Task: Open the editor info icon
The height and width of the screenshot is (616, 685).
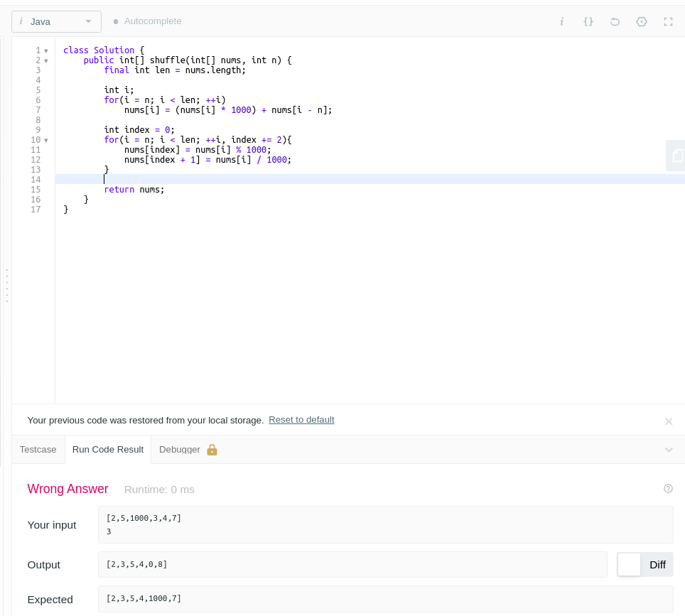Action: (x=561, y=21)
